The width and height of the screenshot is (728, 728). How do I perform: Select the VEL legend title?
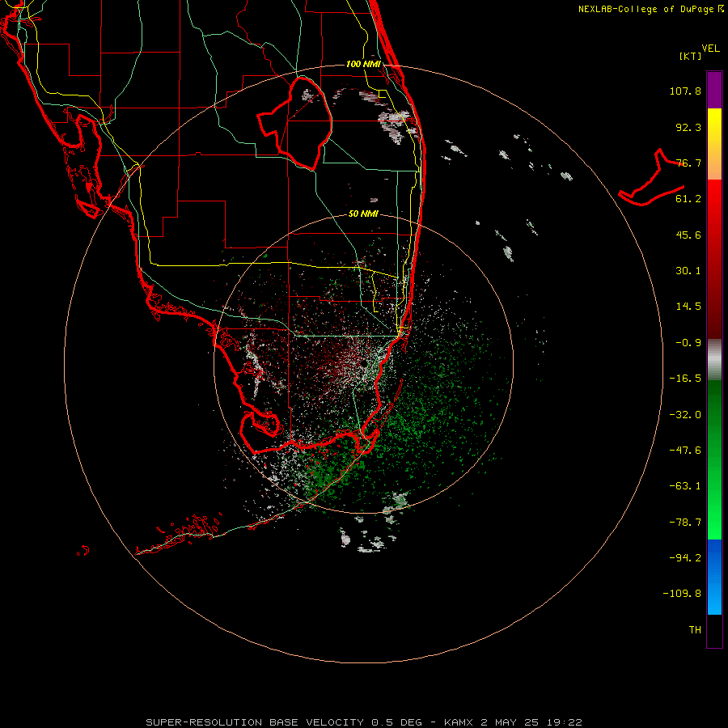click(711, 49)
